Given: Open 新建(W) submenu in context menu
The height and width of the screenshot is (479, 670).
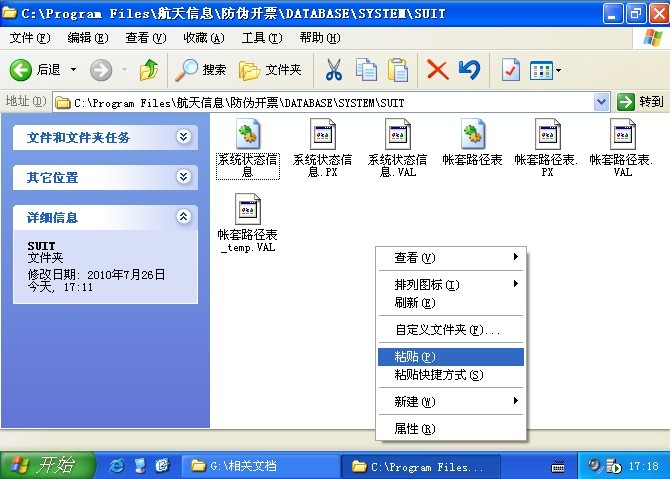Looking at the screenshot, I should tap(451, 402).
